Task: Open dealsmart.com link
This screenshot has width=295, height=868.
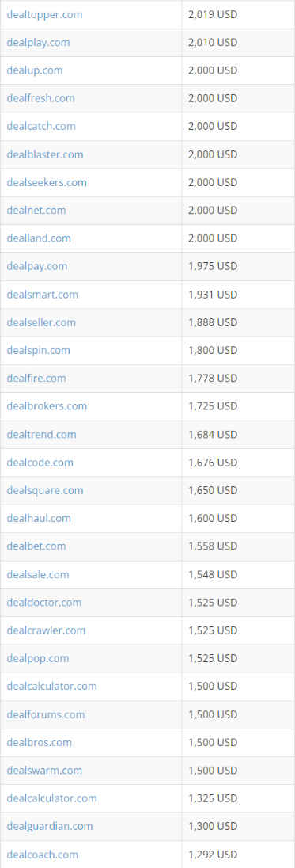Action: click(42, 295)
